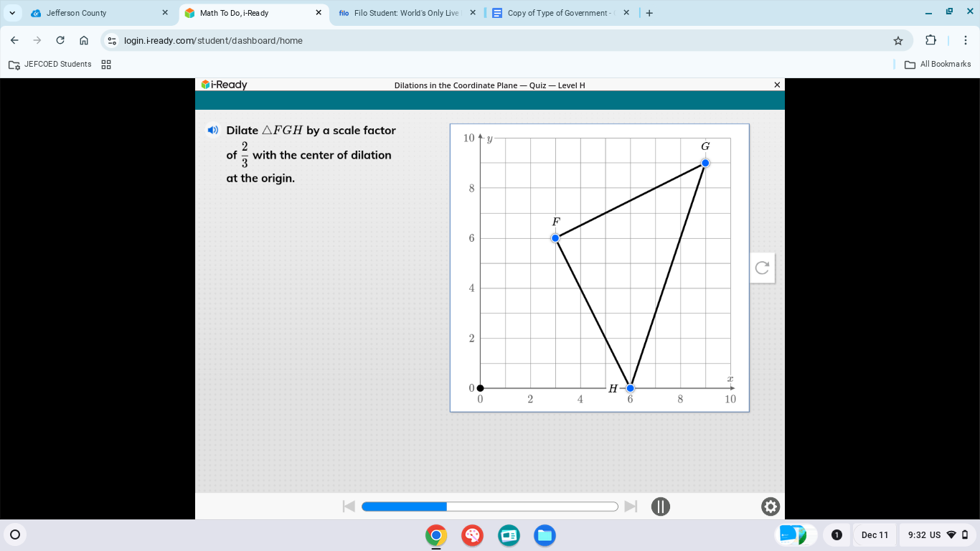The width and height of the screenshot is (980, 551).
Task: Click the i-Ready logo in the quiz header
Action: pos(225,85)
